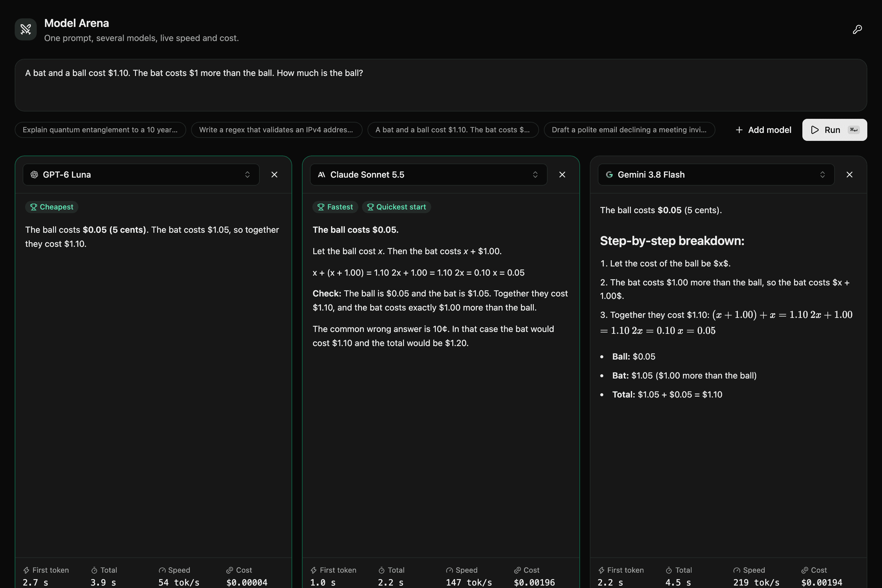
Task: Click the 1.0 s first token value
Action: [x=323, y=582]
